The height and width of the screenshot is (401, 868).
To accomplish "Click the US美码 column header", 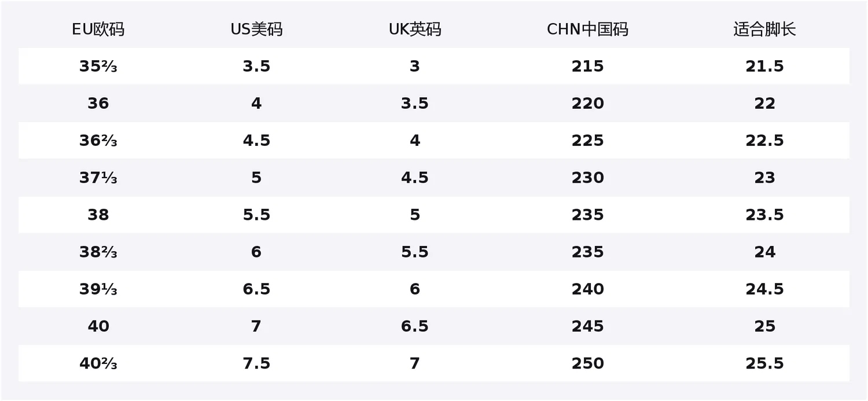I will tap(256, 30).
